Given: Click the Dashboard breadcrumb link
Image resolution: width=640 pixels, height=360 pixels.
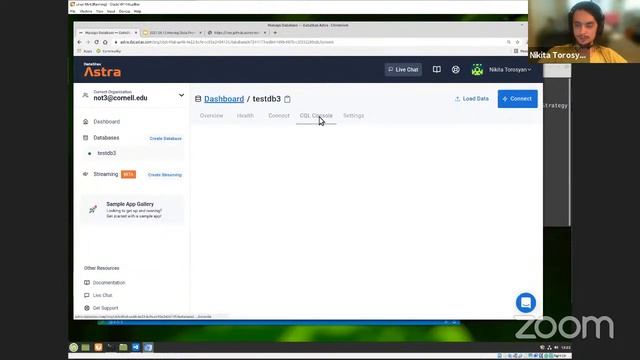Looking at the screenshot, I should [x=224, y=99].
